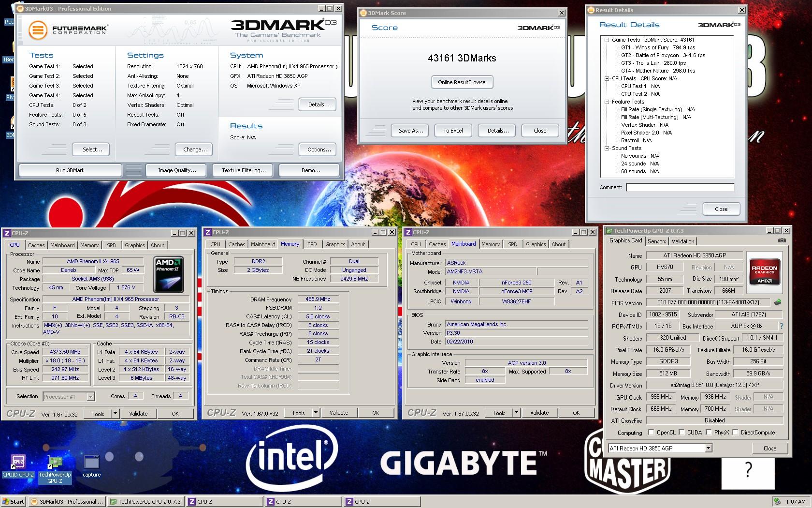Image resolution: width=812 pixels, height=508 pixels.
Task: Click Validate in first CPU-Z window
Action: pyautogui.click(x=138, y=414)
